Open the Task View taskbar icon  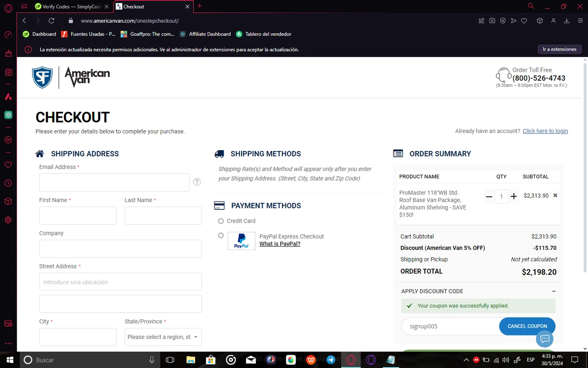[x=170, y=360]
